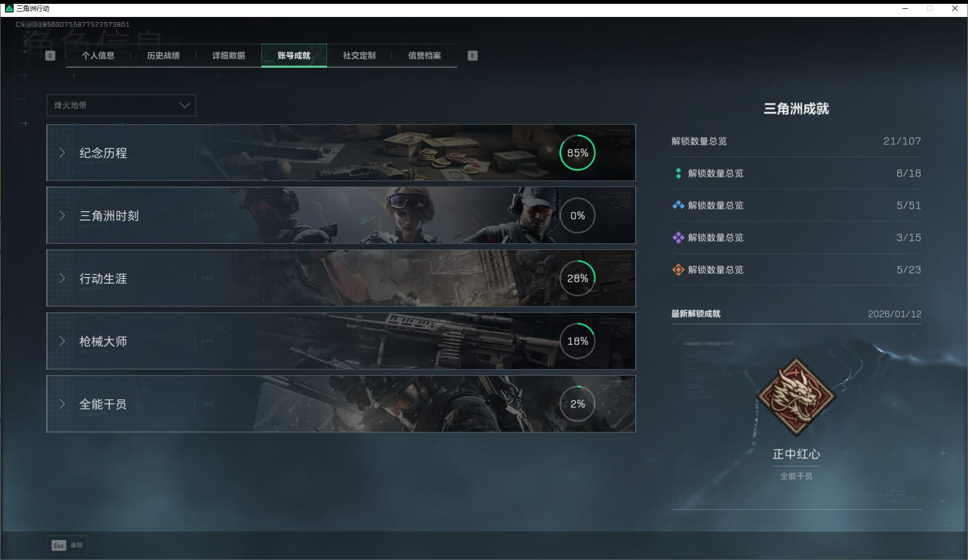Click the purple diamond achievement tier icon
The image size is (968, 560).
(678, 237)
